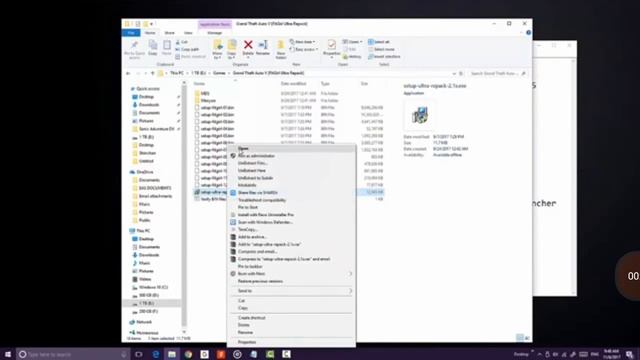Select Network in the navigation pane
The width and height of the screenshot is (640, 360).
tap(144, 322)
